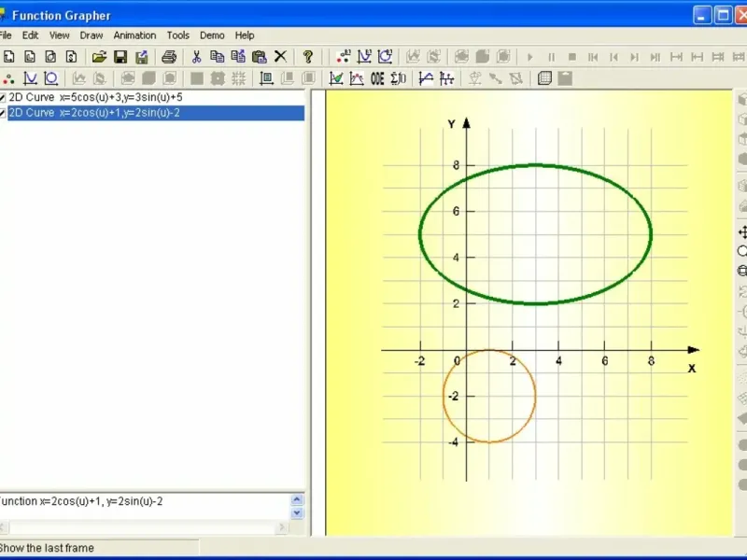Select the curve row x=5cos(u)+3,y=3sin(u)+5
747x560 pixels.
(x=95, y=97)
